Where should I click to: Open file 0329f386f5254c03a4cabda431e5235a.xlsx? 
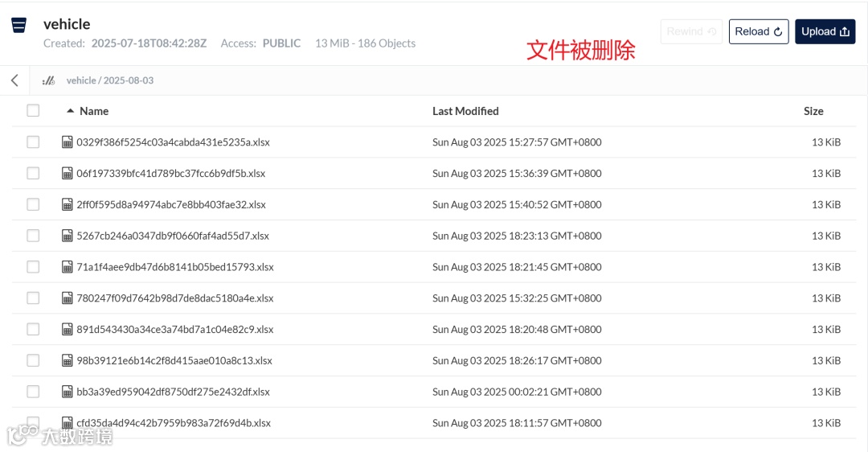point(174,142)
